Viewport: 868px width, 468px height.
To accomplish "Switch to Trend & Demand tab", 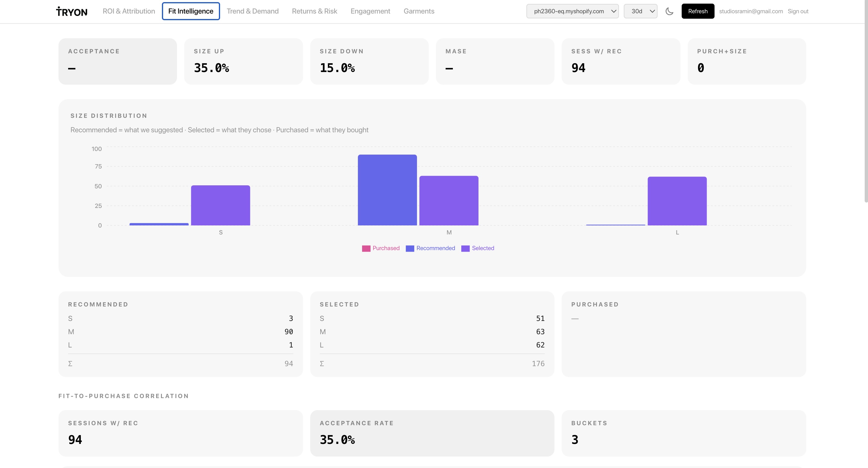I will coord(252,11).
